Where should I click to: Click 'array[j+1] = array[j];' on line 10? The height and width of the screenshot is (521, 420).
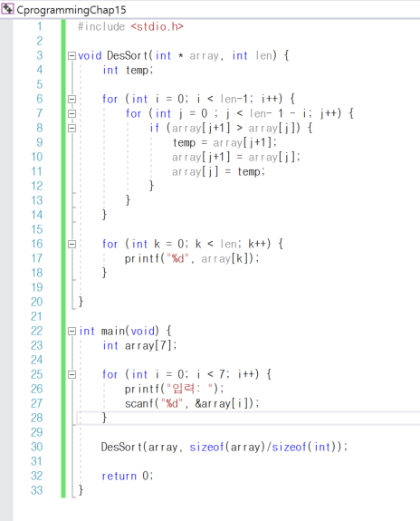coord(236,157)
